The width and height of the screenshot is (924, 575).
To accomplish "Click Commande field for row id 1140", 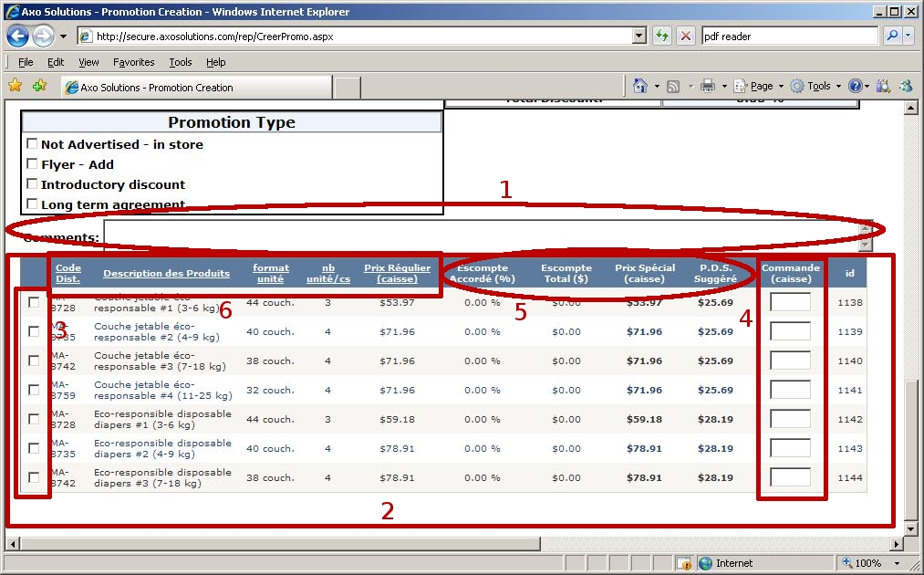I will click(790, 361).
